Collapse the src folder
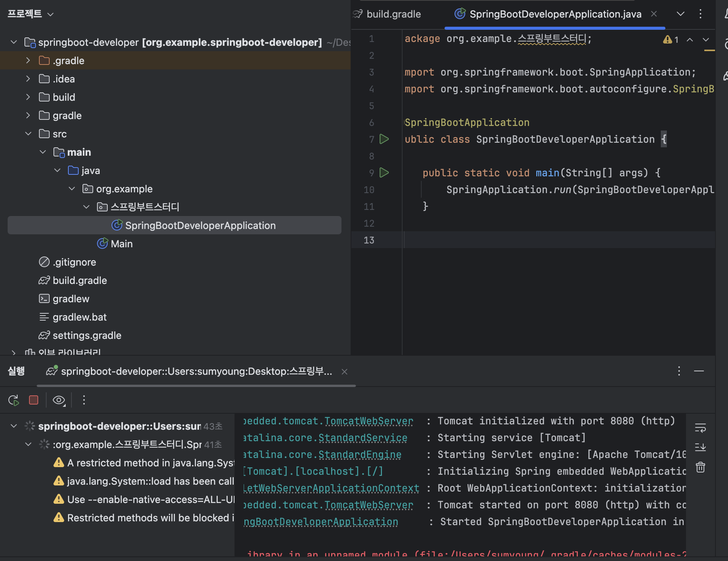The height and width of the screenshot is (561, 728). pyautogui.click(x=28, y=134)
